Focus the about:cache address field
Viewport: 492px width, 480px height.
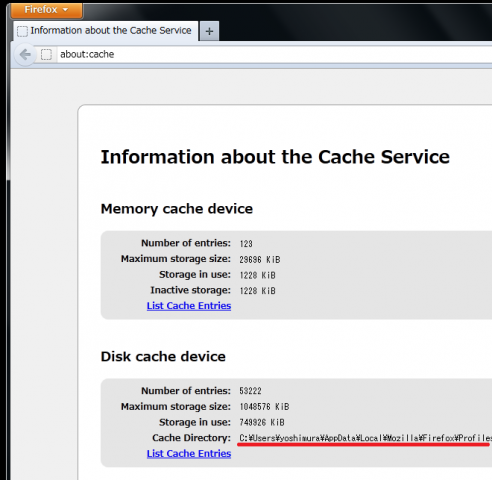(273, 54)
